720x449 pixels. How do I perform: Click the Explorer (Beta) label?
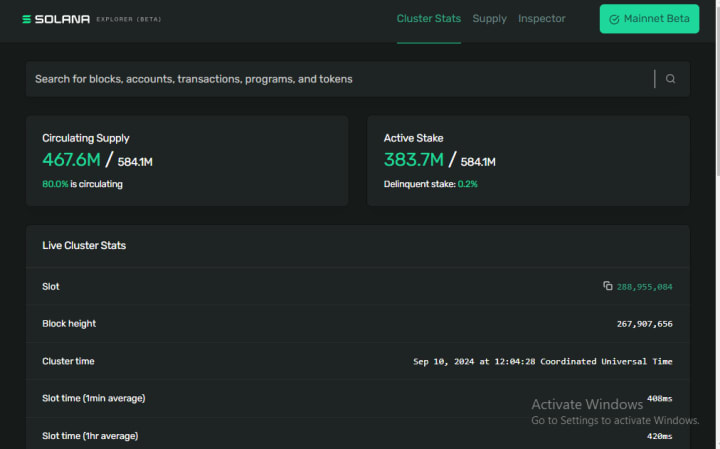(129, 19)
